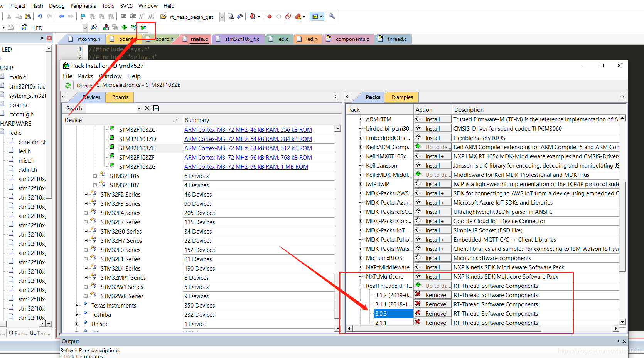Remove RT-Thread version 3.0.3
This screenshot has height=358, width=644.
433,314
